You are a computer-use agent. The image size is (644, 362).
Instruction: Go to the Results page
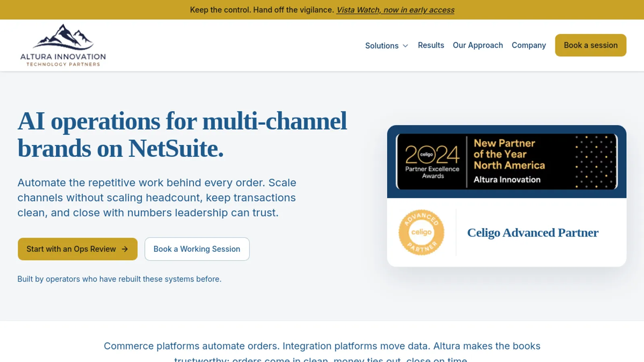click(x=431, y=45)
